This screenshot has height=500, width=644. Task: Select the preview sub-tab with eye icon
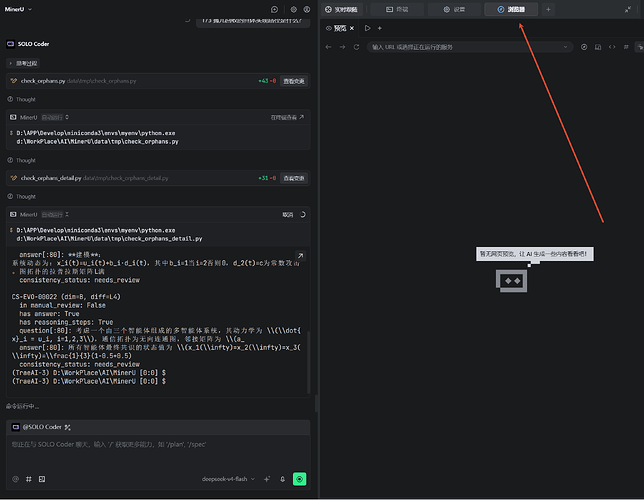click(x=336, y=28)
